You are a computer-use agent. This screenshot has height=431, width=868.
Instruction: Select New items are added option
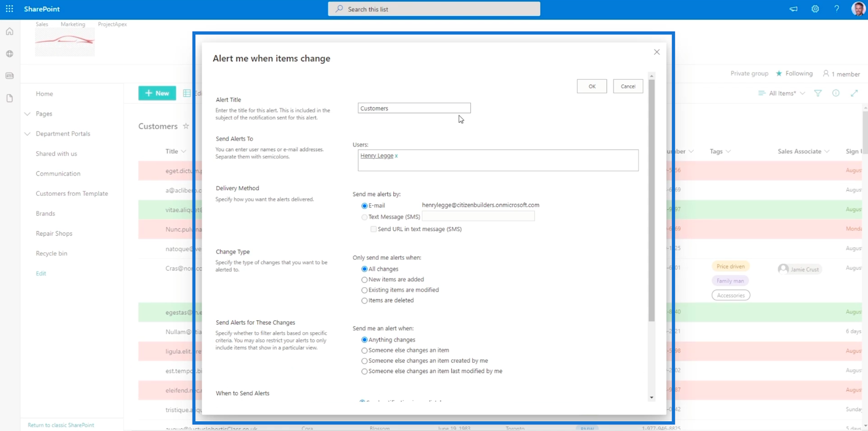click(364, 280)
